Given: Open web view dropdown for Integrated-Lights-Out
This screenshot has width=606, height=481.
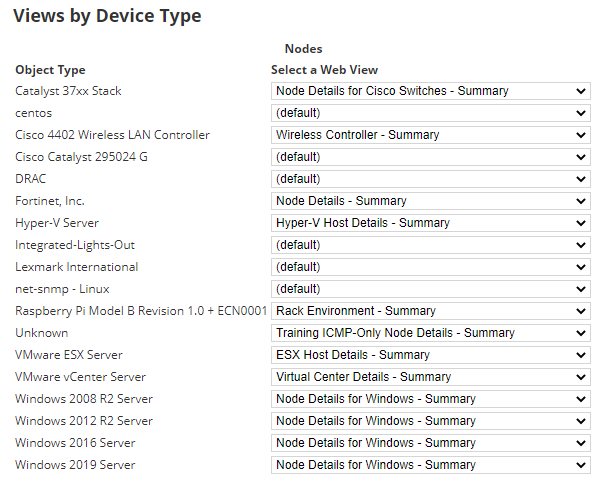Looking at the screenshot, I should pyautogui.click(x=431, y=245).
